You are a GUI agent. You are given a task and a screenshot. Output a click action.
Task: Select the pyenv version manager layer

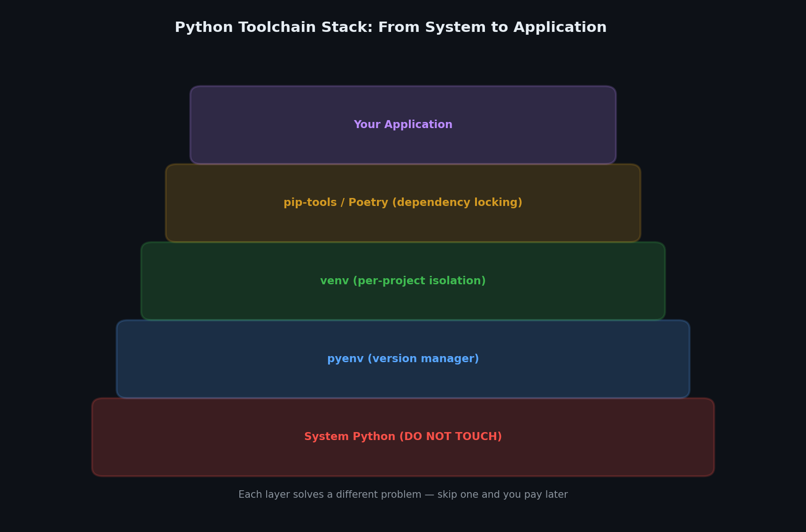(x=403, y=359)
